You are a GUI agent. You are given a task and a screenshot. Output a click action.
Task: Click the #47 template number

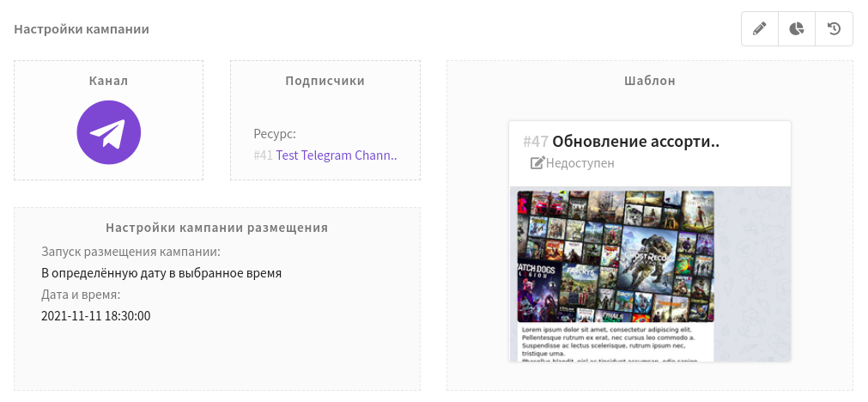(535, 142)
